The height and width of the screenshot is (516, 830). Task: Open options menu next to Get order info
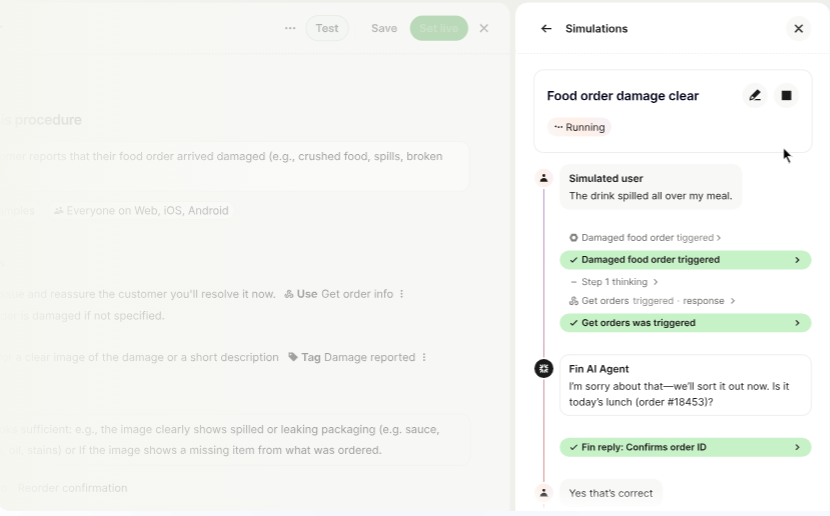tap(402, 294)
